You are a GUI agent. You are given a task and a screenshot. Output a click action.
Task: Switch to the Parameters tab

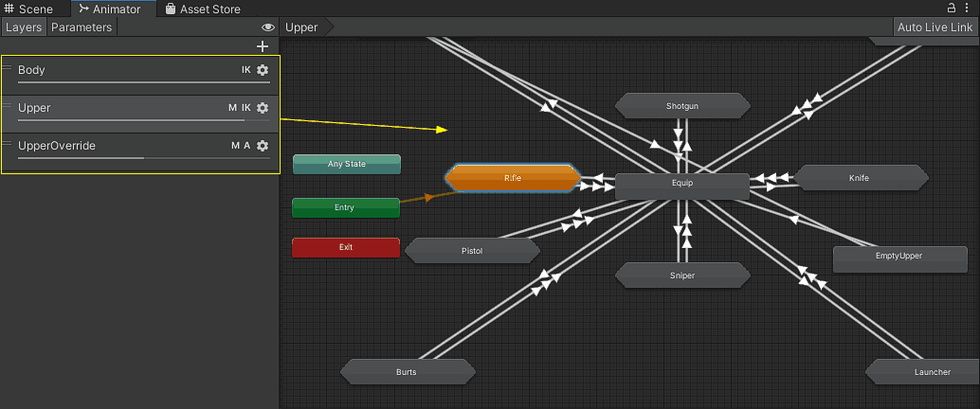pyautogui.click(x=82, y=27)
